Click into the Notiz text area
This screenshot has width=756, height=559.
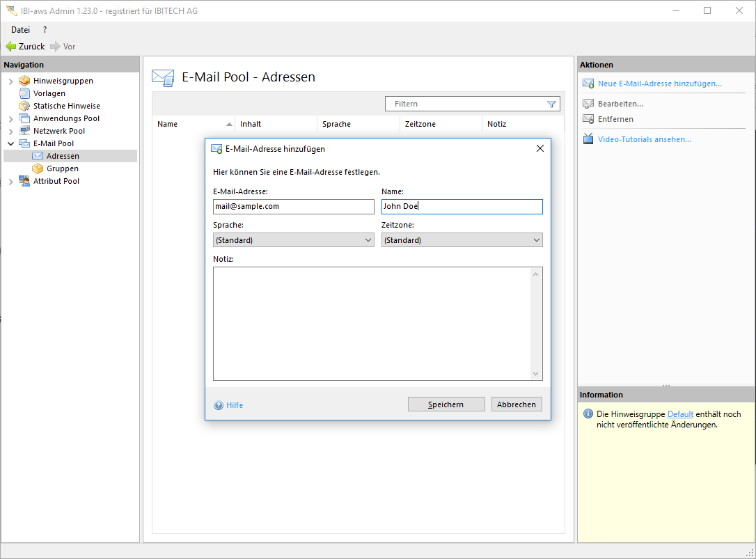coord(372,324)
